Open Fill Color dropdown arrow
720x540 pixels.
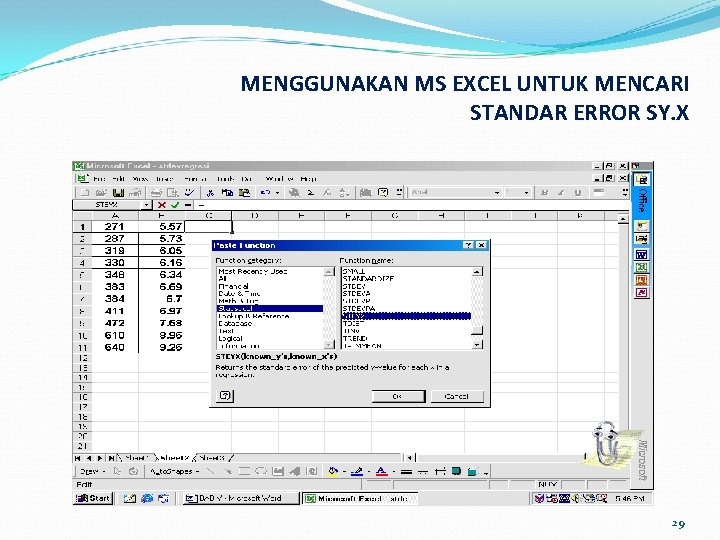[344, 471]
